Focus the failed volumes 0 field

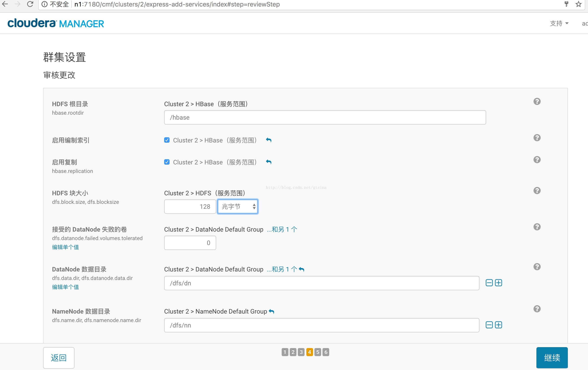click(190, 243)
